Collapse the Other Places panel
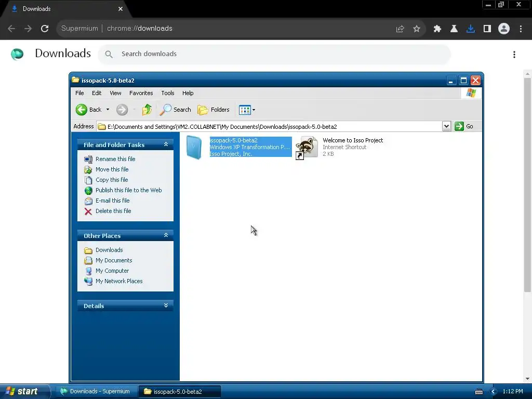The image size is (532, 399). 166,235
